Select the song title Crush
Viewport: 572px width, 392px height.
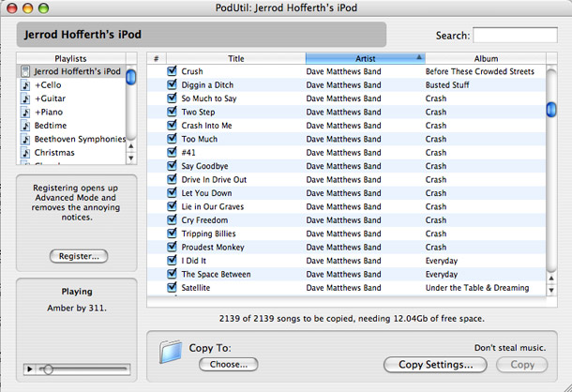tap(192, 71)
